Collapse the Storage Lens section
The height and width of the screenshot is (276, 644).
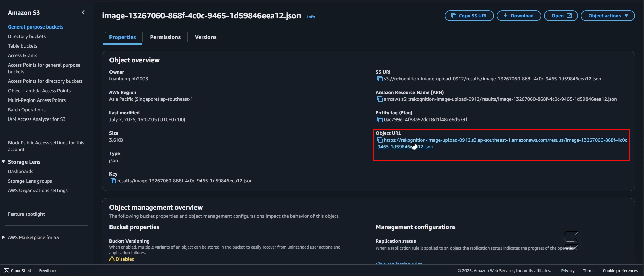(x=3, y=162)
